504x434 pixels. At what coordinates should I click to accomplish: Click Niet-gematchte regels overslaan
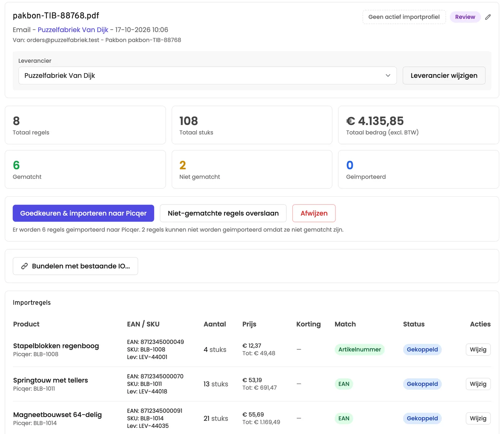tap(223, 213)
